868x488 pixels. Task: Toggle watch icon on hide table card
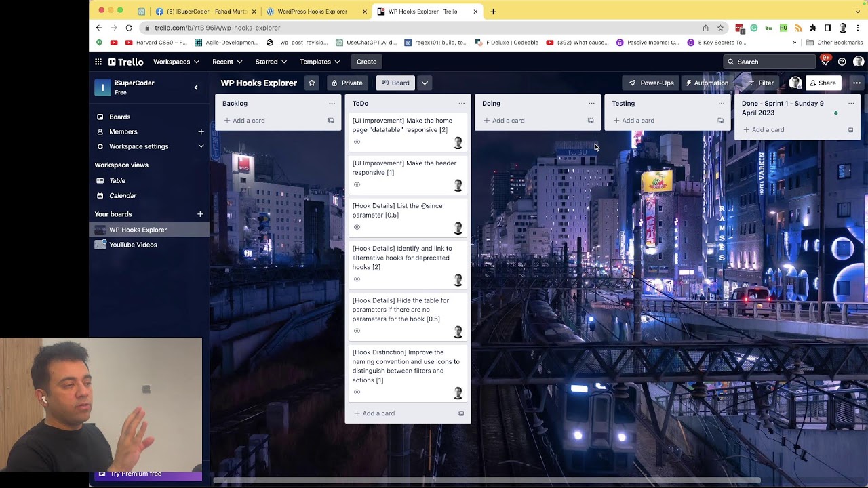pos(357,331)
